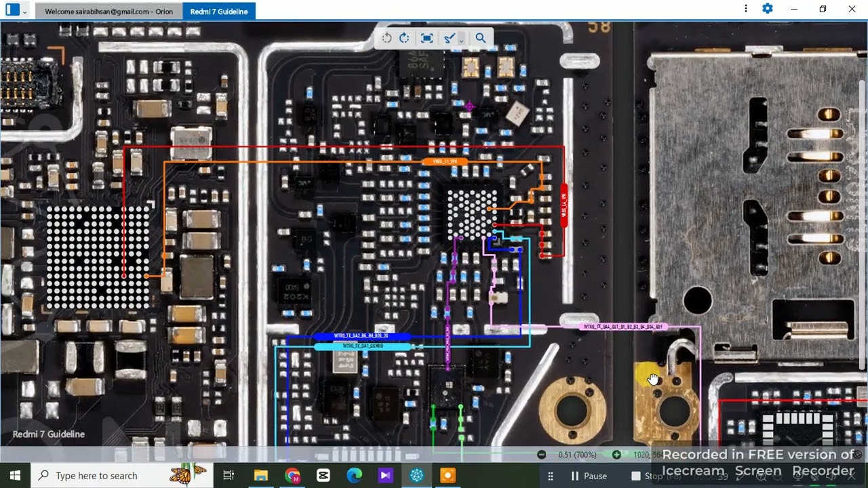This screenshot has height=488, width=868.
Task: Switch to the Orion app taskbar icon
Action: [x=417, y=476]
